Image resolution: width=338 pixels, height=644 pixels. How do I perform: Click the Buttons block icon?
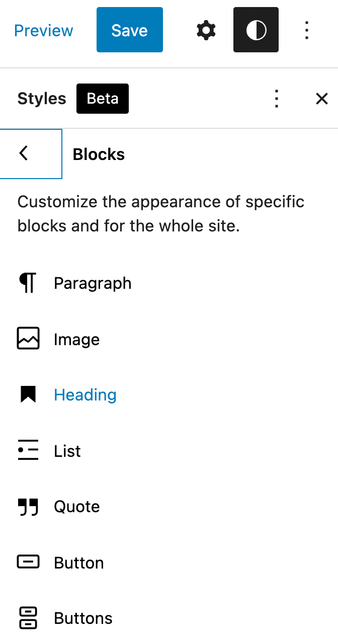28,618
